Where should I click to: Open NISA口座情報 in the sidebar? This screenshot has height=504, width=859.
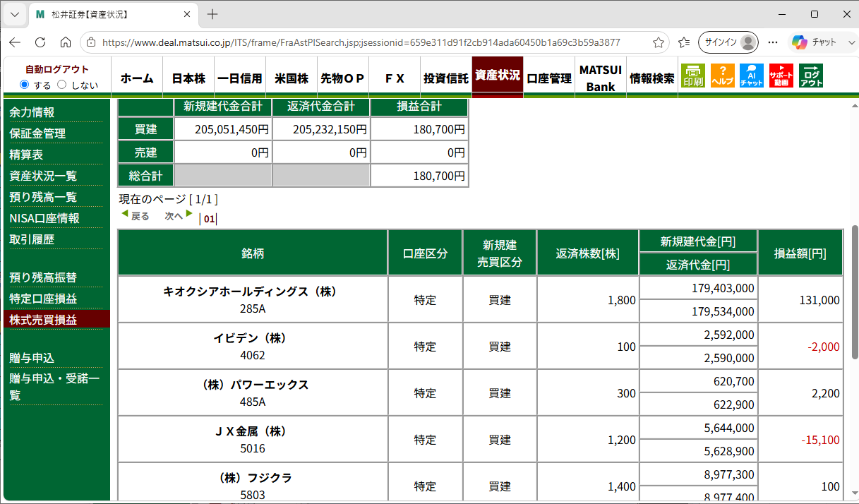(x=44, y=218)
